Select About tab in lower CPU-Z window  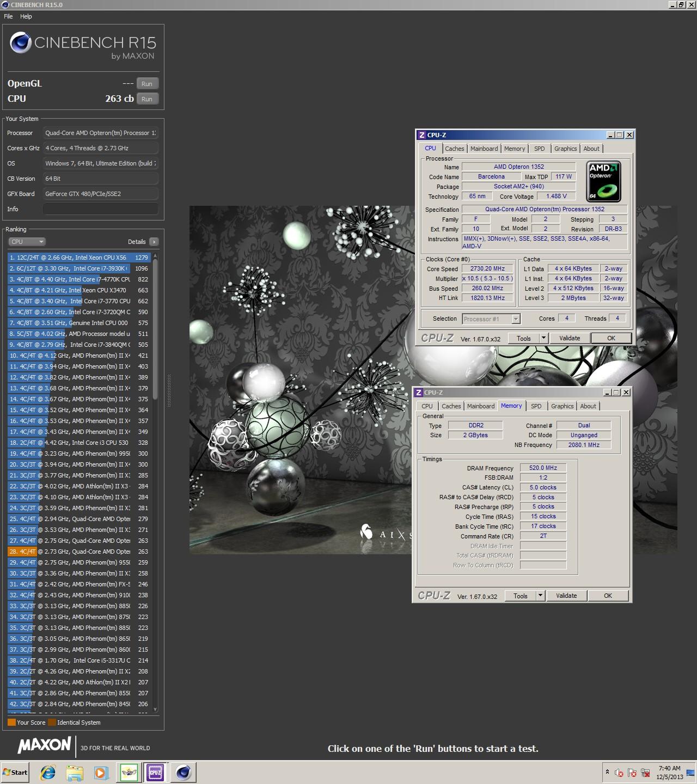[588, 406]
